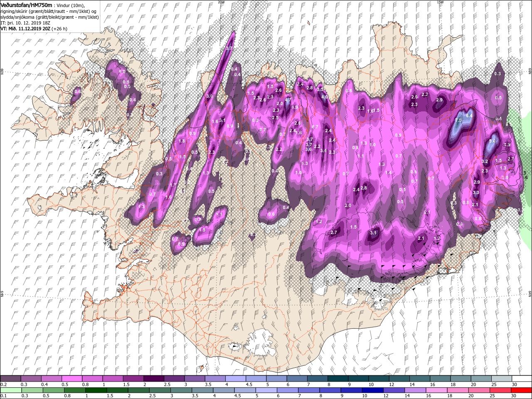Select the 'IT: þri. 10. 12. 2019 18Z' line
This screenshot has height=399, width=532.
(x=25, y=23)
